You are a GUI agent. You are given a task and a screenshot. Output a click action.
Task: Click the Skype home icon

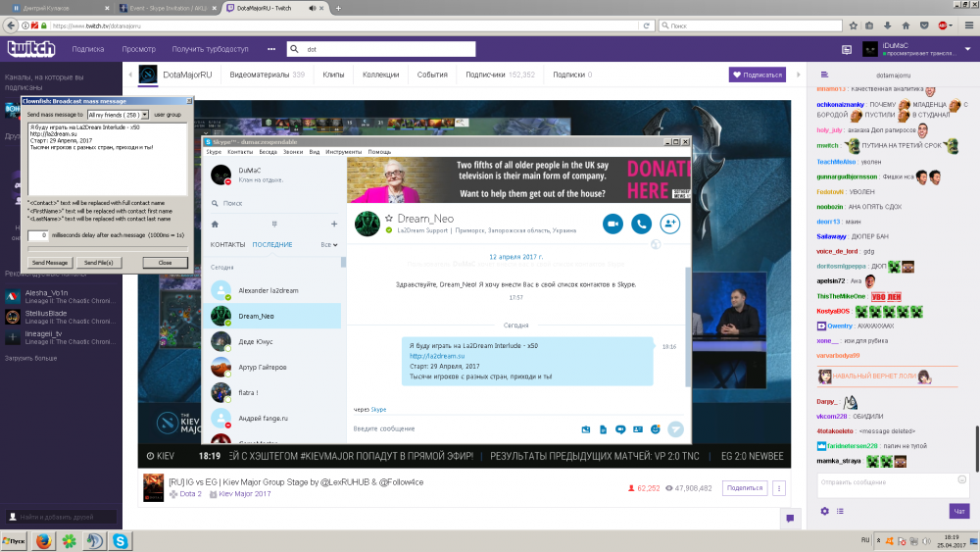[x=217, y=224]
